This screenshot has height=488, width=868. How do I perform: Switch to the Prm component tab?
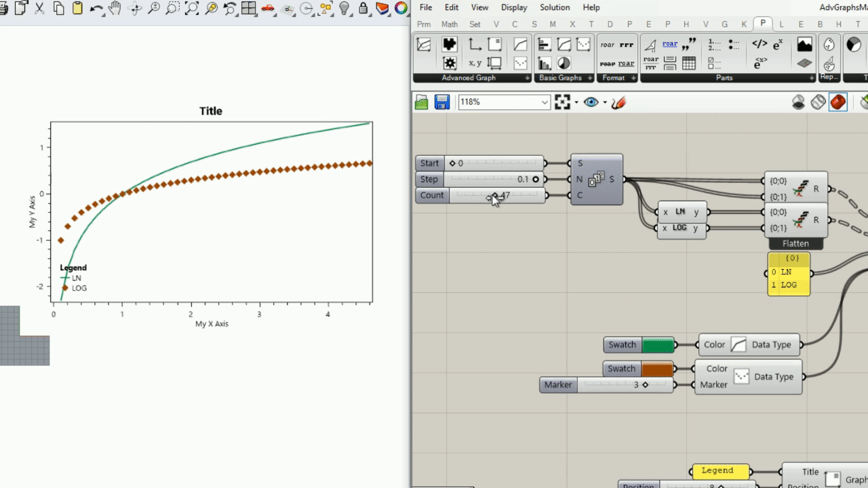(424, 24)
